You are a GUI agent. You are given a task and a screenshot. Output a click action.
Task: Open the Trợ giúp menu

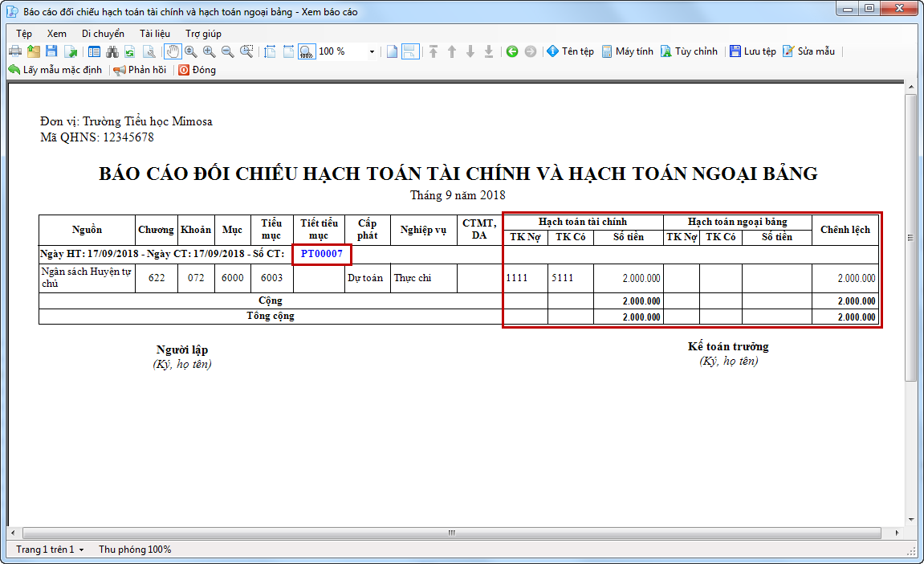point(203,34)
